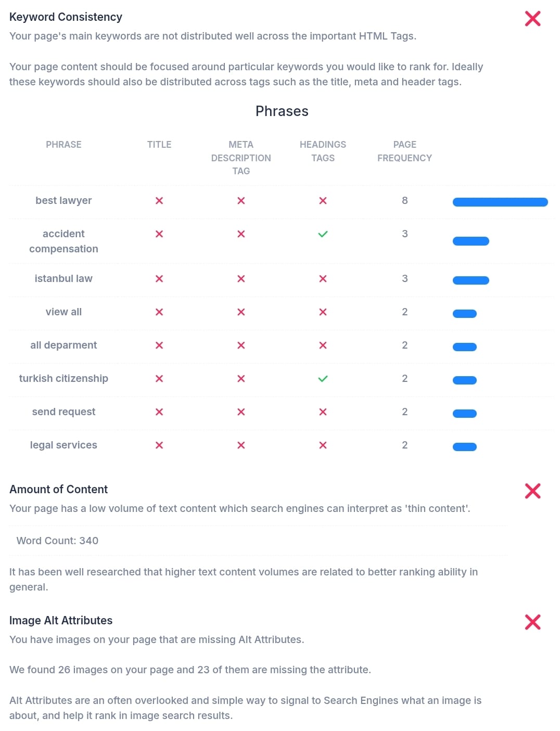Click the Keyword Consistency red X icon

coord(532,19)
